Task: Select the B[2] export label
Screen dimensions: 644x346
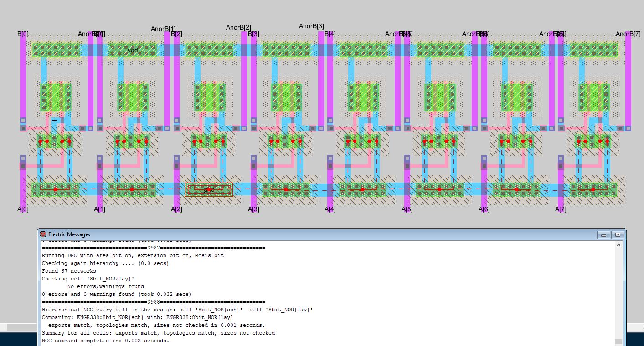Action: tap(176, 34)
